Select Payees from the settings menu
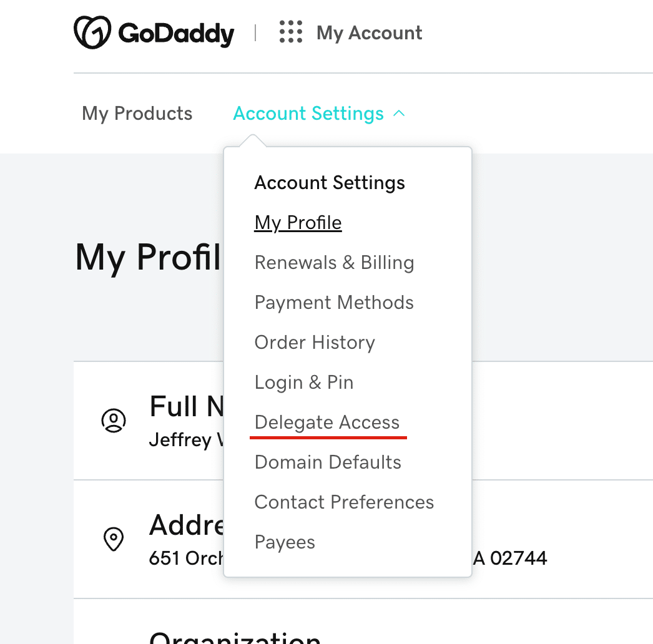Image resolution: width=653 pixels, height=644 pixels. pos(285,542)
